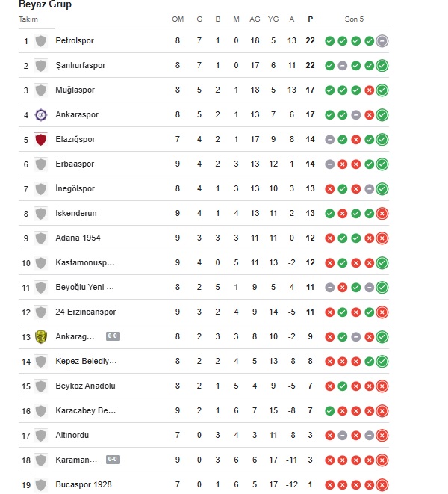Select the 24 Erzincanspor team name

tap(86, 312)
